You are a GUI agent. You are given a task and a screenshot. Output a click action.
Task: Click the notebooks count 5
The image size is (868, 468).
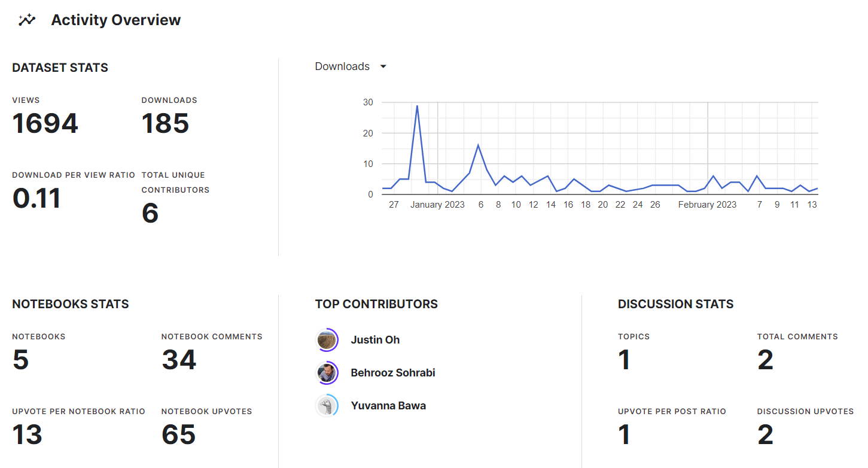tap(20, 360)
